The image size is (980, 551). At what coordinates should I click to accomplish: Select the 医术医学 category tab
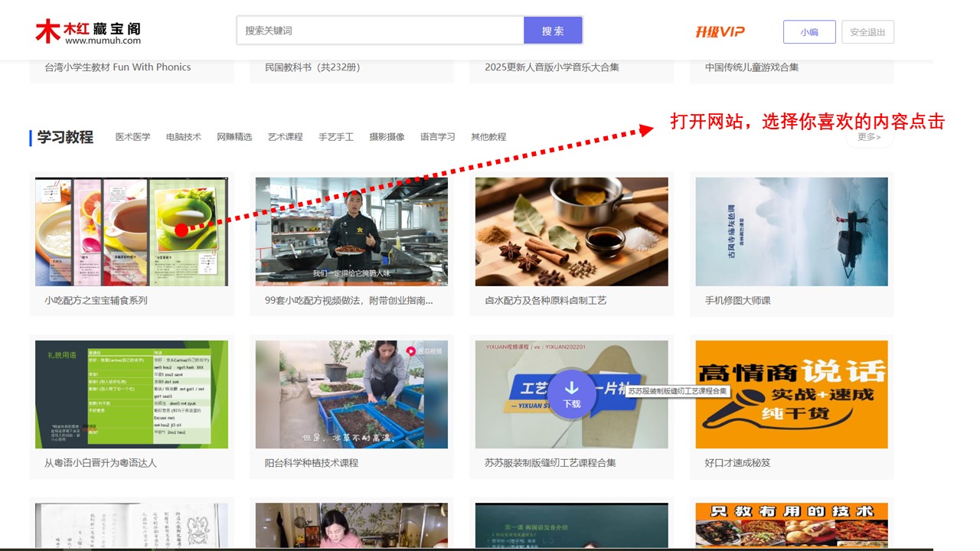pyautogui.click(x=133, y=137)
